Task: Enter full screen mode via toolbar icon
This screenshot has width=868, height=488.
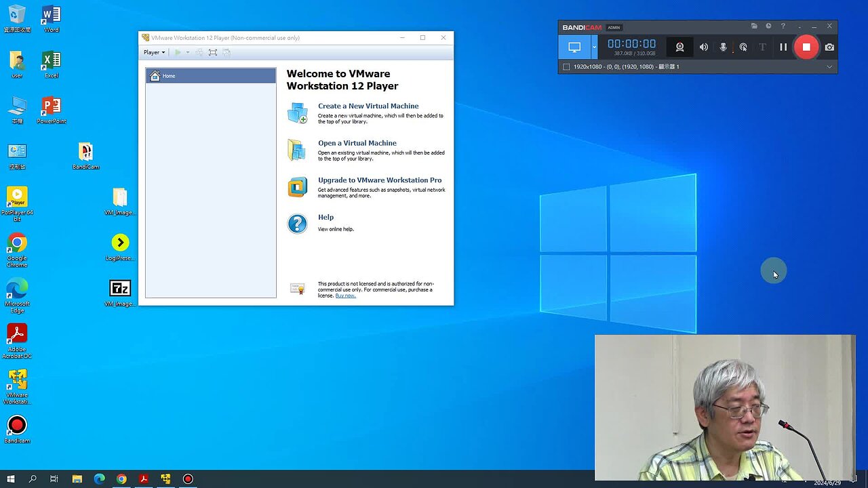Action: tap(213, 52)
